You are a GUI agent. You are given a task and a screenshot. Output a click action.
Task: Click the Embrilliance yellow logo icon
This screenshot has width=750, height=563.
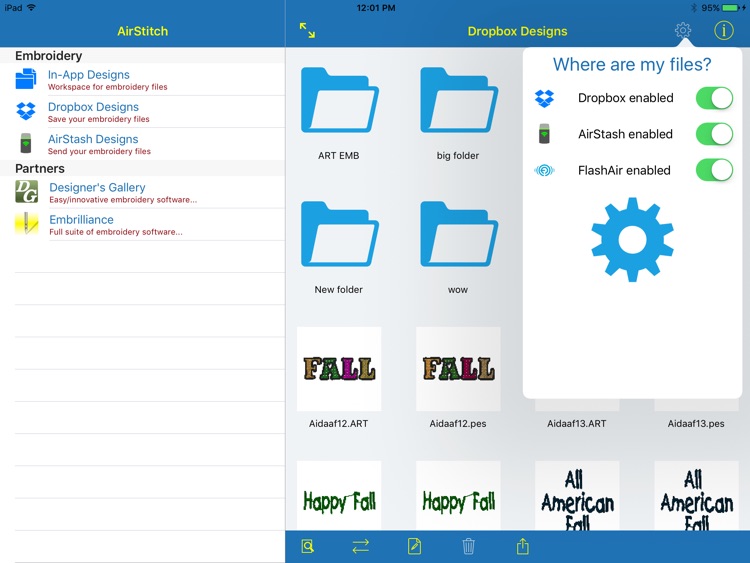(x=26, y=223)
